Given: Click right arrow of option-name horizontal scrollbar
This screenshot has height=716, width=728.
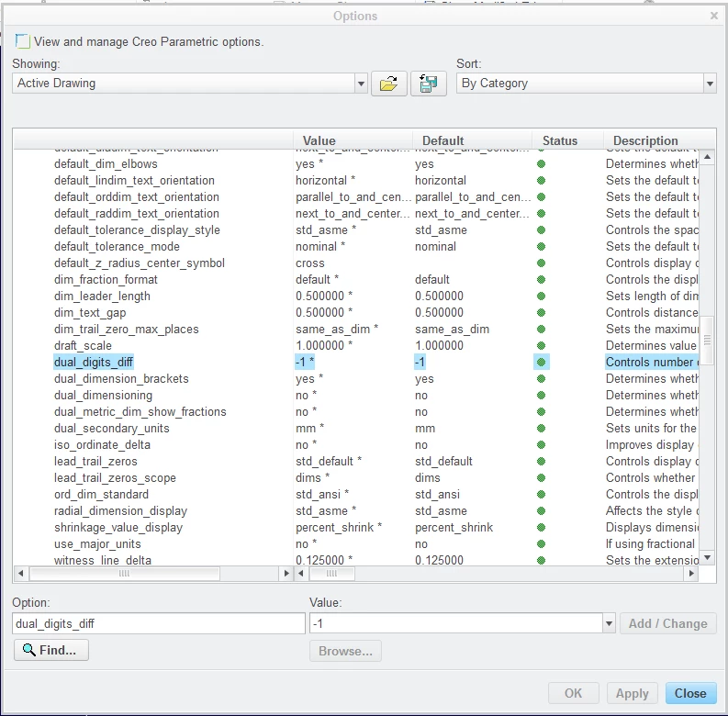Looking at the screenshot, I should [286, 574].
